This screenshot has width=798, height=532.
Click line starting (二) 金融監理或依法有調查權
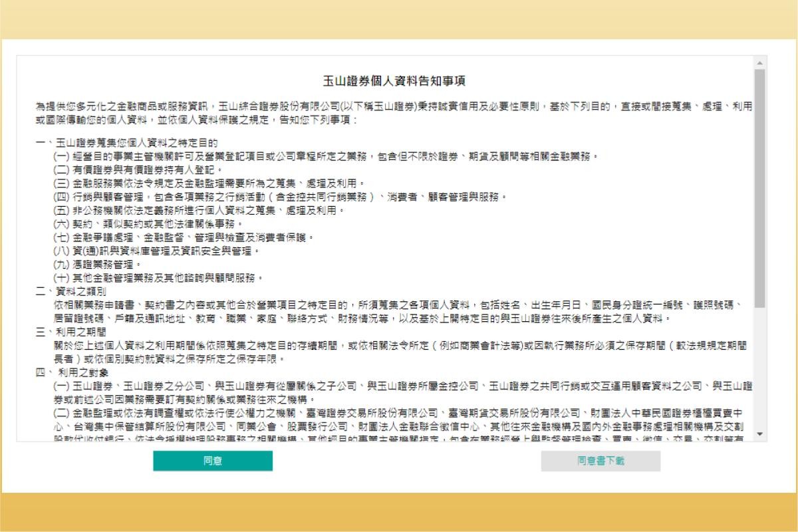pos(398,412)
